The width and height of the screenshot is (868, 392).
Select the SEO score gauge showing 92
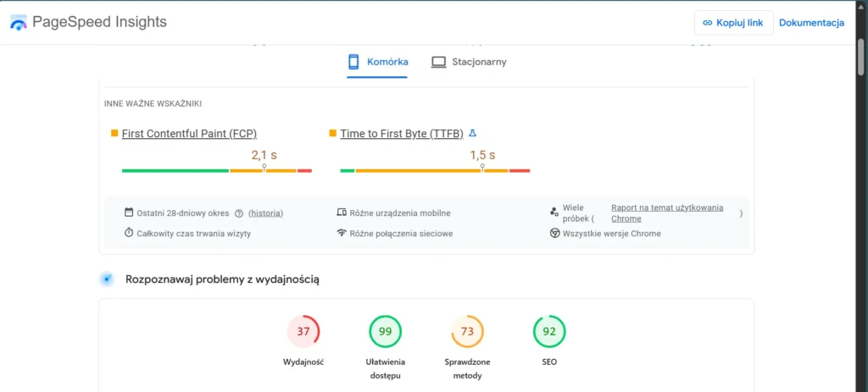coord(549,332)
